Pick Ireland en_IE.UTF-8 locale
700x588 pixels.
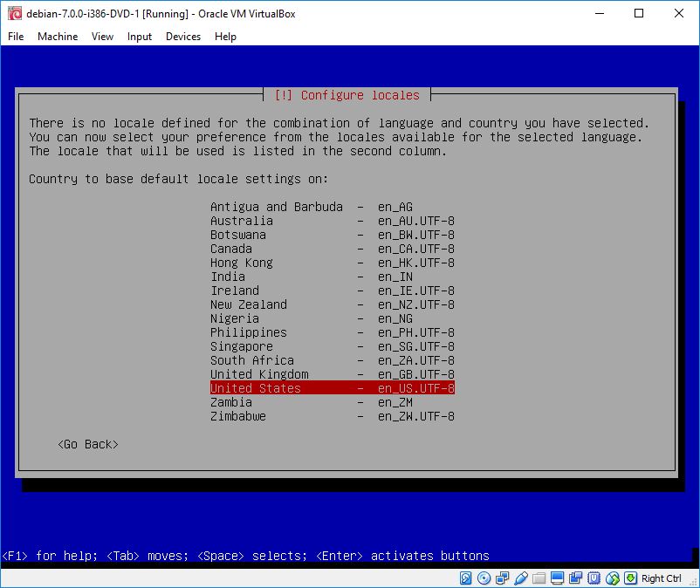(x=333, y=291)
